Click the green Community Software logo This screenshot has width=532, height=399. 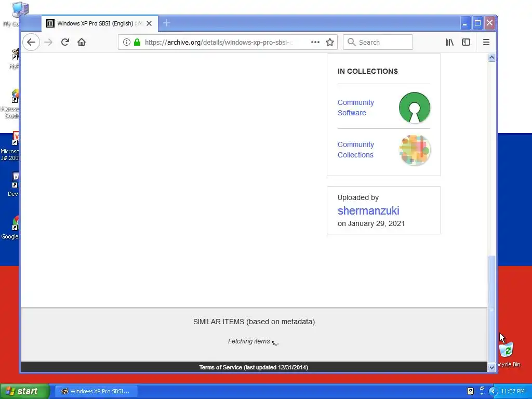[x=415, y=108]
